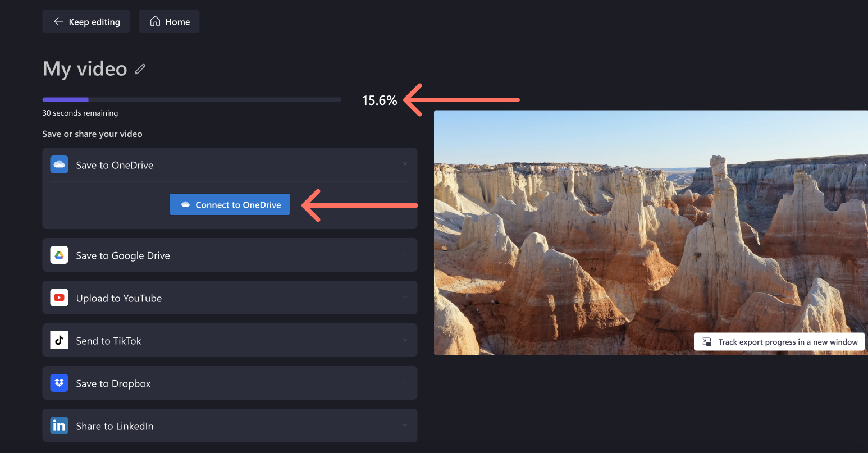Click the Keep editing button

tap(86, 21)
